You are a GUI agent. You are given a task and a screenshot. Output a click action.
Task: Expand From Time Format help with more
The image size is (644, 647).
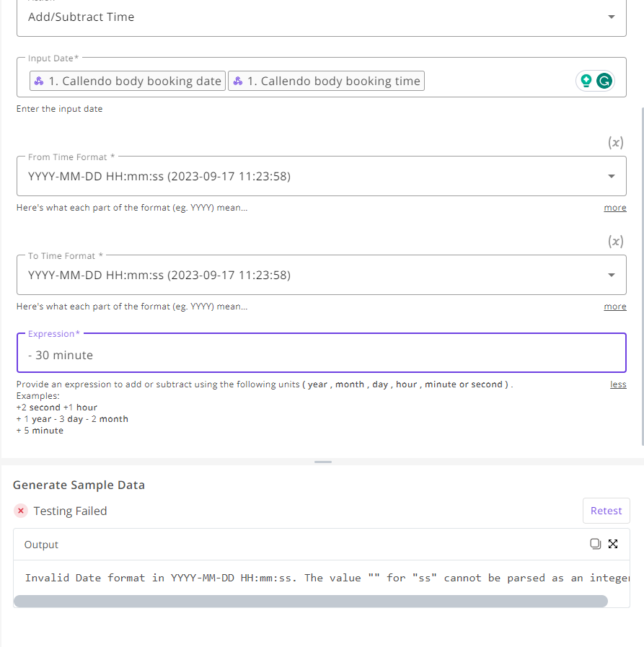pos(614,208)
